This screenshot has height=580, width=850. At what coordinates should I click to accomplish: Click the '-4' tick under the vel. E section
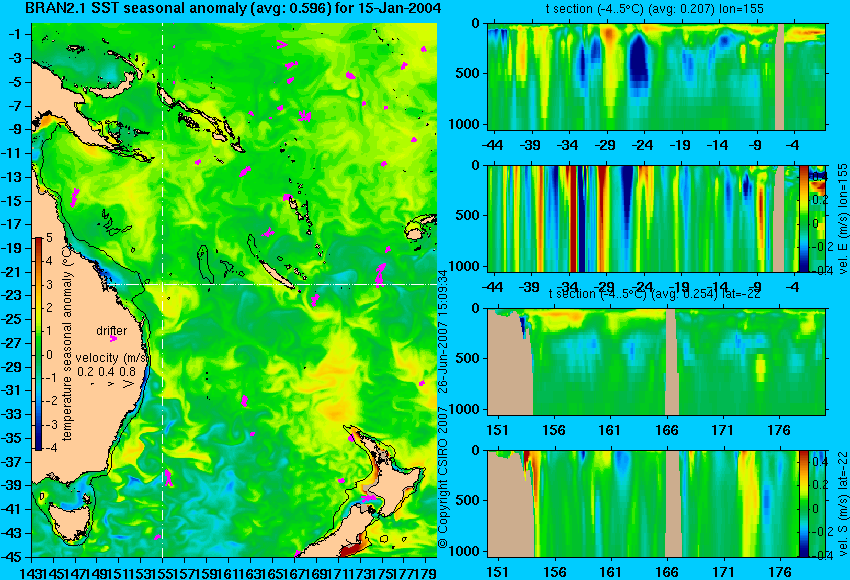tap(793, 287)
